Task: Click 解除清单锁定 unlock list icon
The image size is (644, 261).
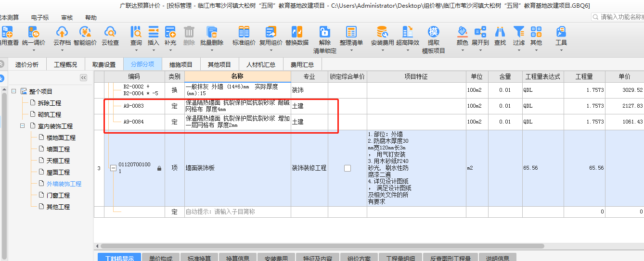Action: click(325, 32)
